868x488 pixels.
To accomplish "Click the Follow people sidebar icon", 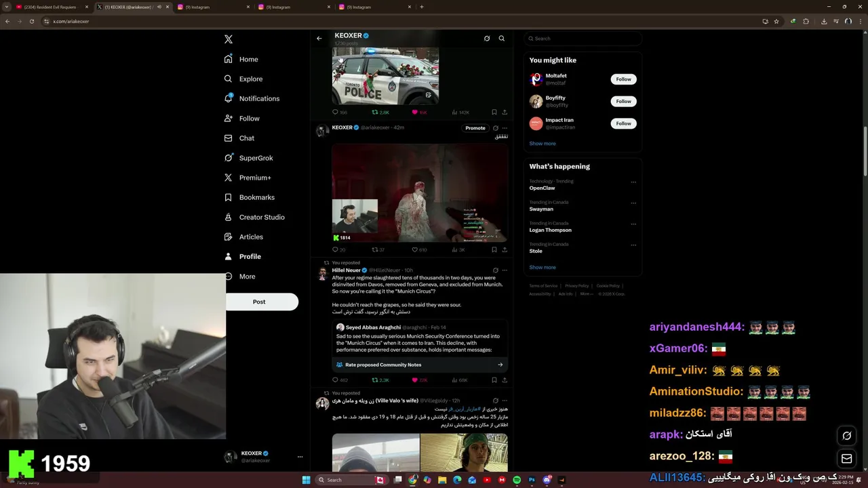I will (x=229, y=118).
